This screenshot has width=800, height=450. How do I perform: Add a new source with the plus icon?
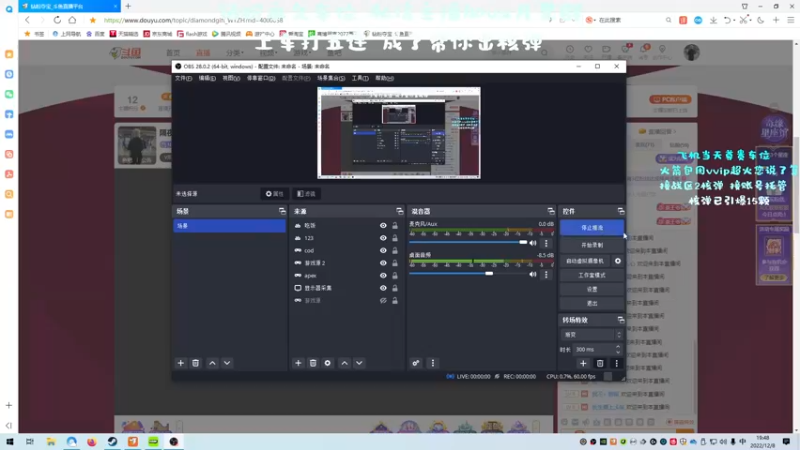click(x=298, y=363)
